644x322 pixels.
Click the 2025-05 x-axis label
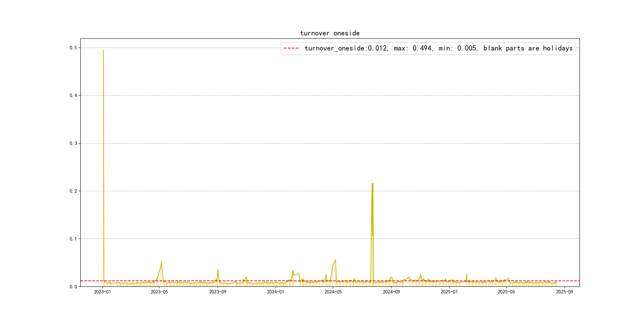506,292
